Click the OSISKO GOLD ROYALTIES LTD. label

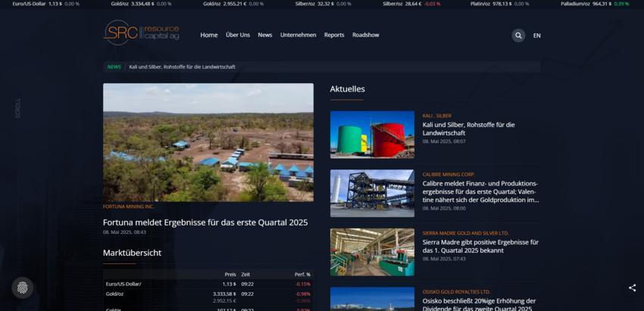(x=456, y=292)
